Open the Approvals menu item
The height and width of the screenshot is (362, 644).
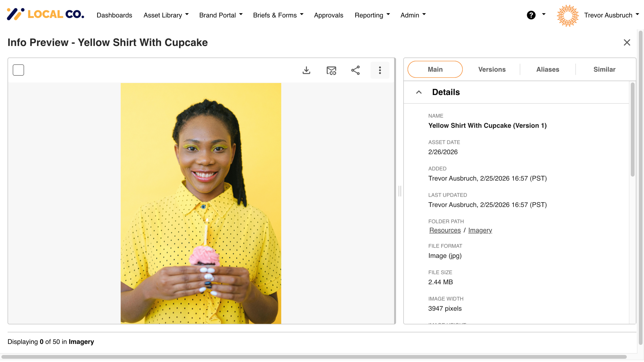point(329,15)
